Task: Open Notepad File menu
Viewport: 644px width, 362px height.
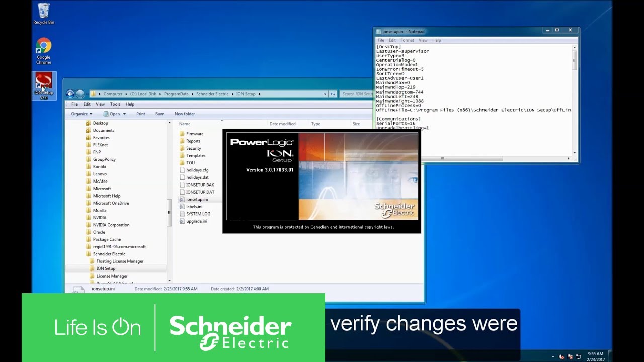Action: point(381,40)
